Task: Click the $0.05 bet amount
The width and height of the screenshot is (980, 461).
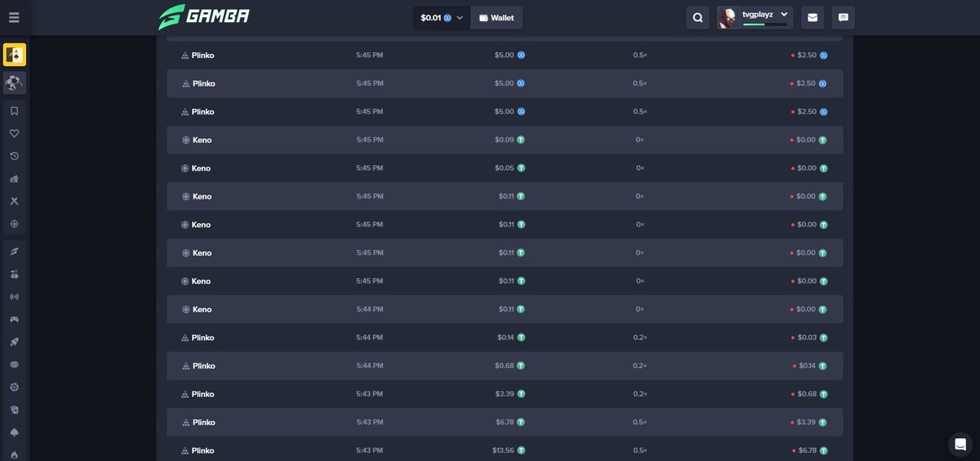Action: 504,168
